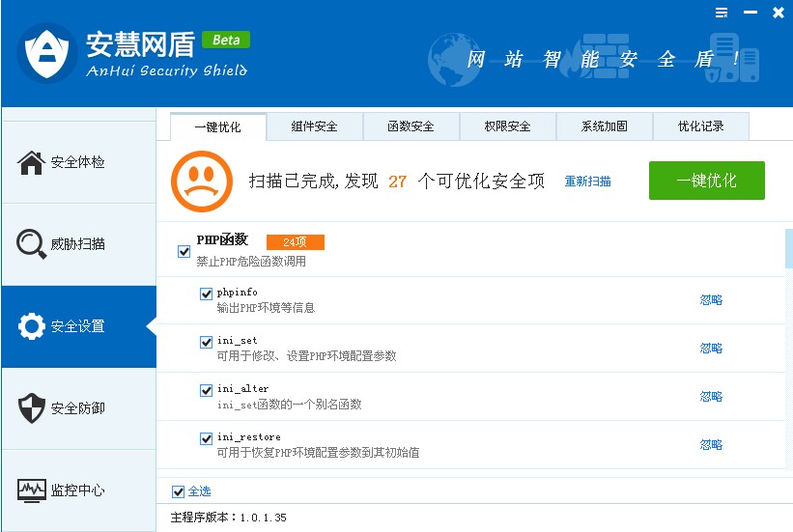
Task: Uncheck the PHP函数 group checkbox
Action: click(x=184, y=251)
